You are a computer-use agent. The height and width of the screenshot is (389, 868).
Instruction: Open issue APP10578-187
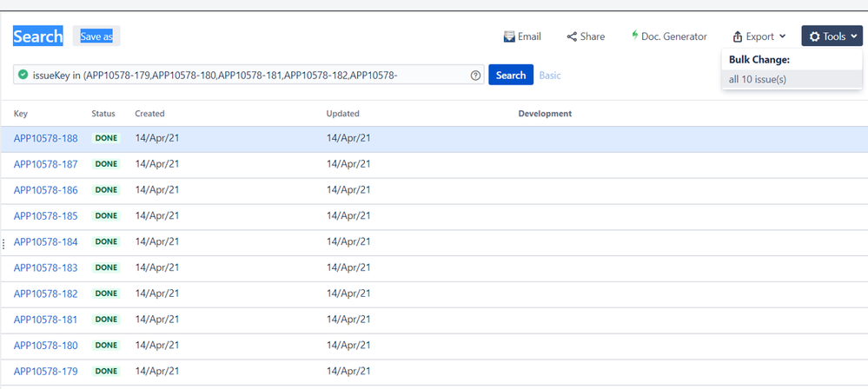[x=45, y=164]
